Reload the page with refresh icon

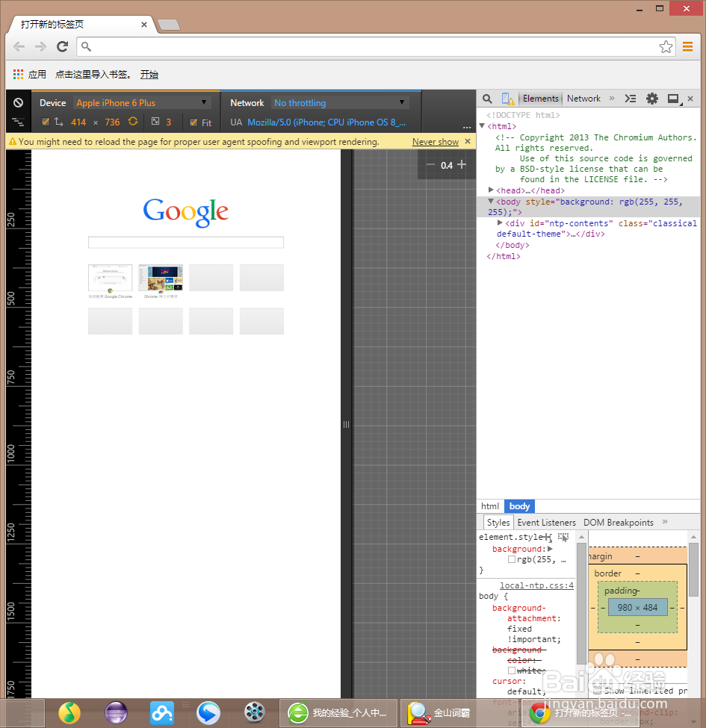point(62,46)
